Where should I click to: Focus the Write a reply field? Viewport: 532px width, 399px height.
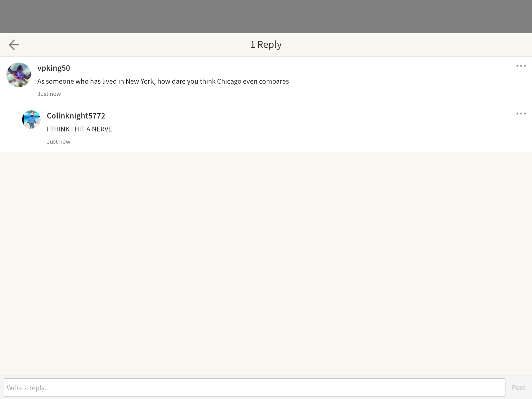point(254,387)
